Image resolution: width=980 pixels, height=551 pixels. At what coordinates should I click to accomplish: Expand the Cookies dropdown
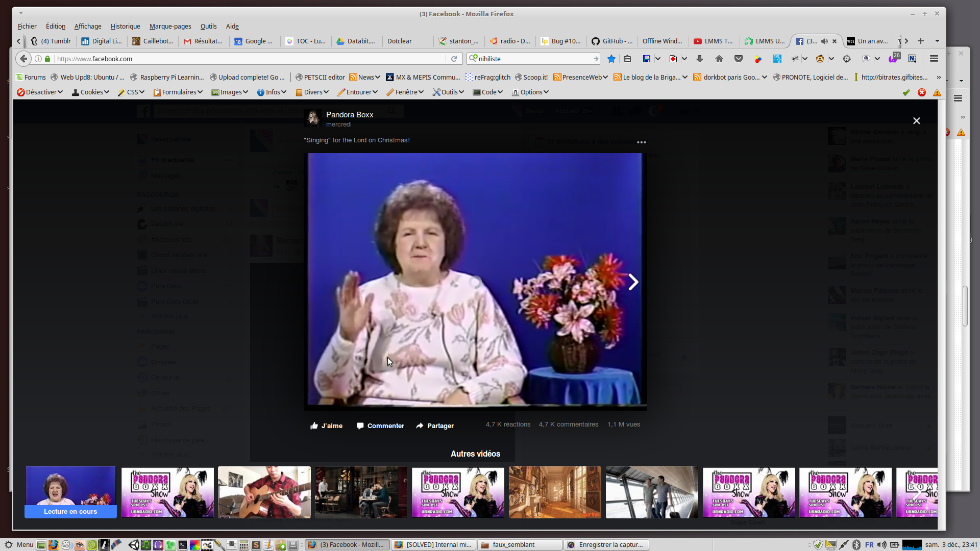pyautogui.click(x=91, y=92)
